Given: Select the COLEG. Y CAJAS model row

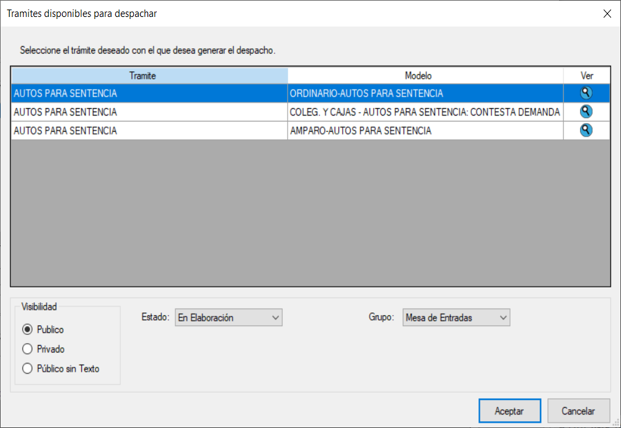Looking at the screenshot, I should [424, 112].
